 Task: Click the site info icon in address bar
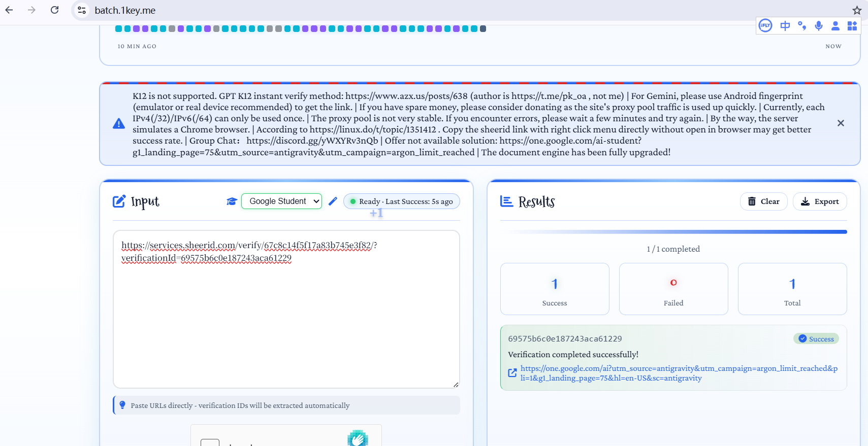click(82, 10)
